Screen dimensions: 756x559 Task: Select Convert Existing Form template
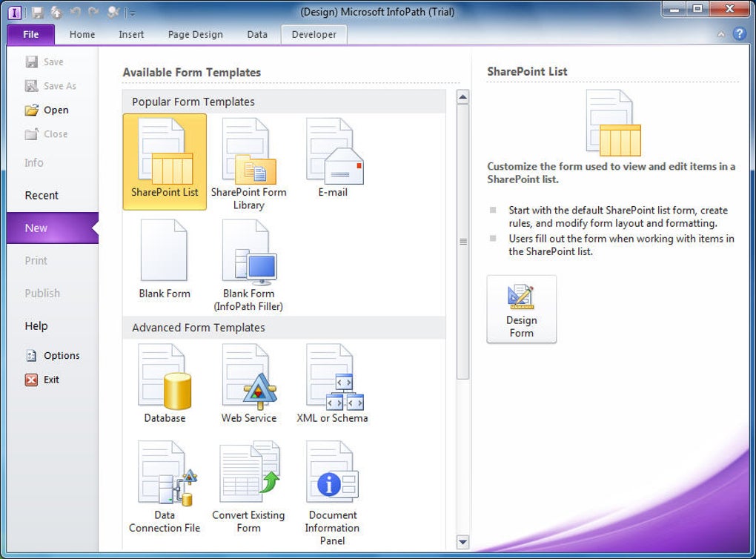(x=248, y=486)
